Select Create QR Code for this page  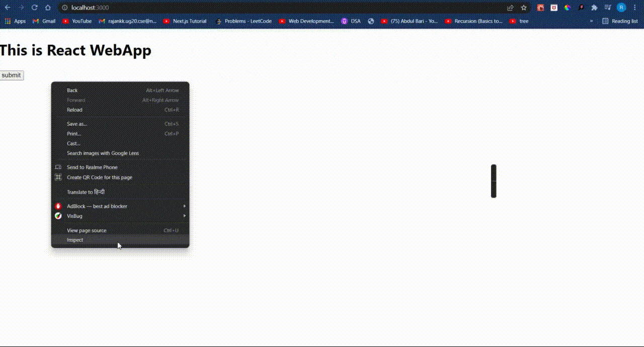[x=100, y=177]
